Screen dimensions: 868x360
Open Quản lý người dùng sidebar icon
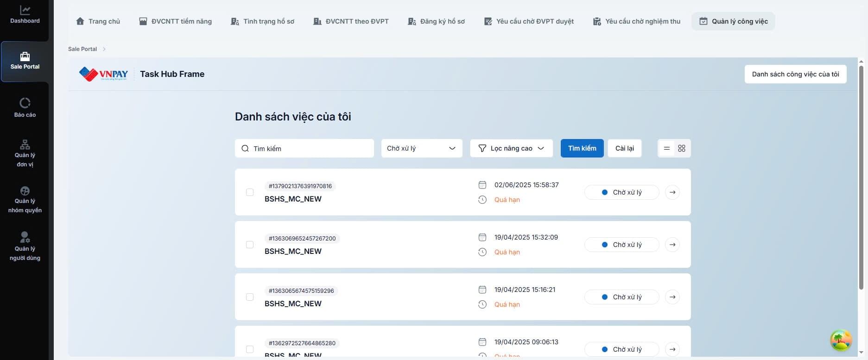(25, 237)
